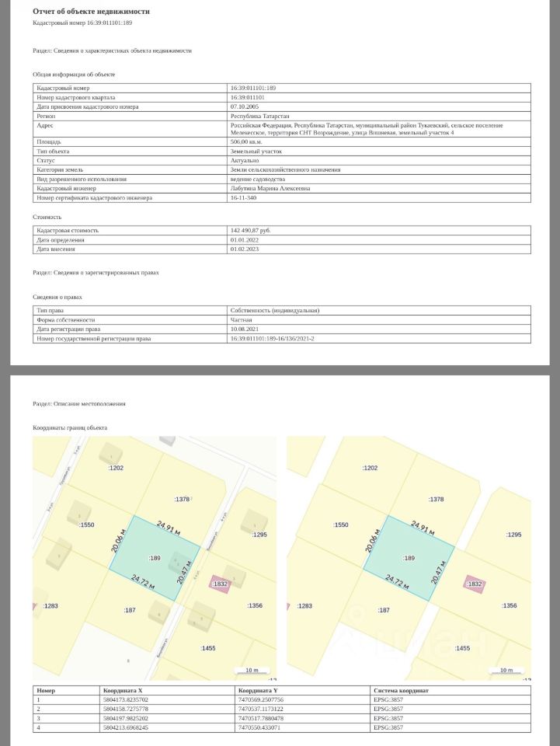Click Y coordinate "7470537.1173122" in row 2
The height and width of the screenshot is (746, 560).
coord(260,709)
